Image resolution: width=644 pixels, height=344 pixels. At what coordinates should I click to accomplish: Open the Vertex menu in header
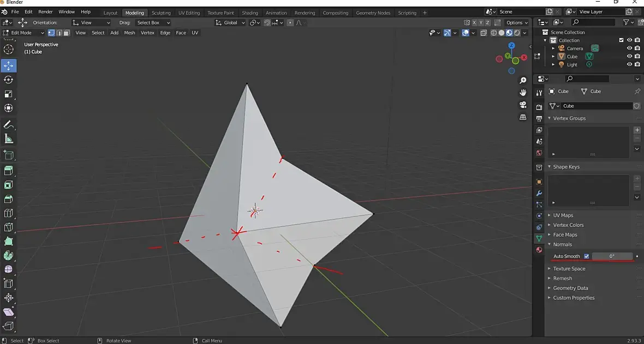147,33
